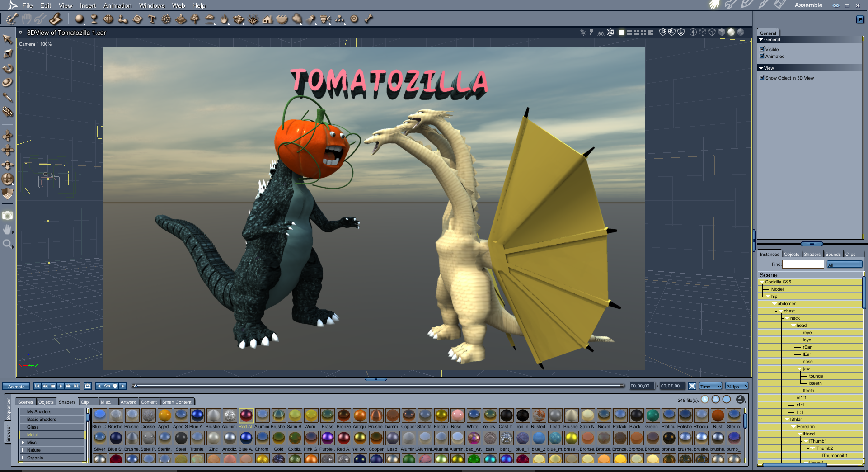The width and height of the screenshot is (868, 472).
Task: Switch to single-pane view layout
Action: 622,33
